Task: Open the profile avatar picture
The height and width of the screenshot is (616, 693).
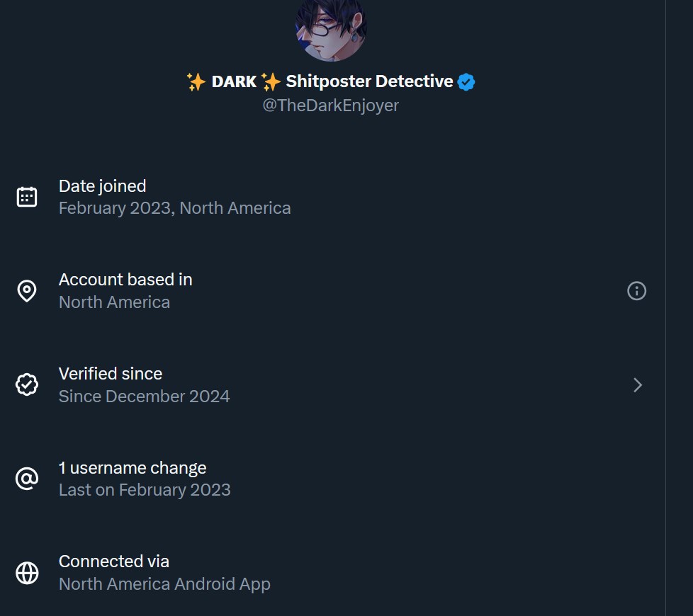Action: point(331,28)
